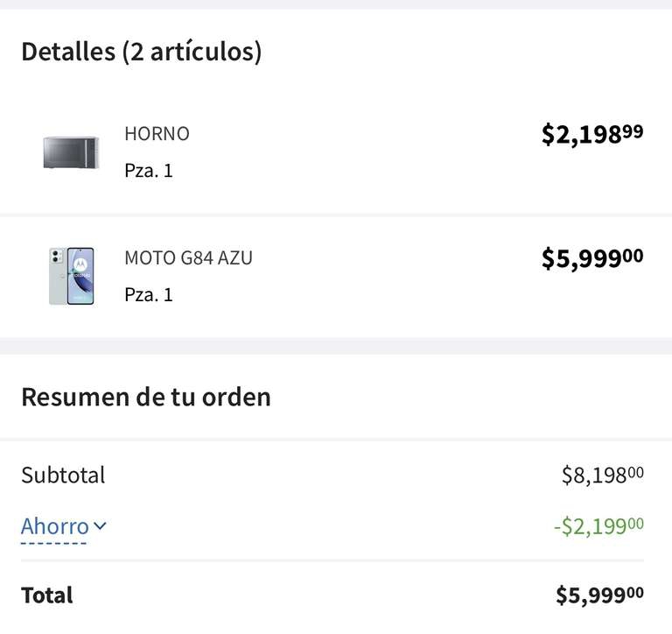Click the bold Total label
This screenshot has height=634, width=672.
pos(47,595)
